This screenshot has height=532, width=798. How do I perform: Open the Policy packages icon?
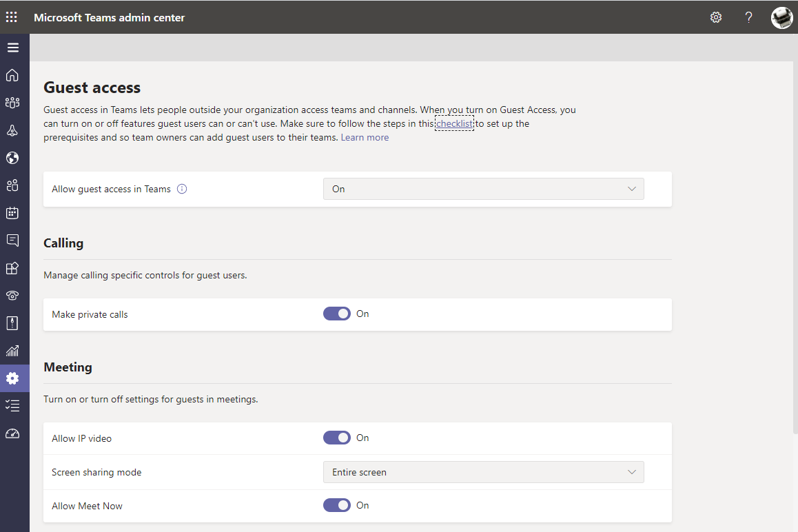click(x=12, y=323)
